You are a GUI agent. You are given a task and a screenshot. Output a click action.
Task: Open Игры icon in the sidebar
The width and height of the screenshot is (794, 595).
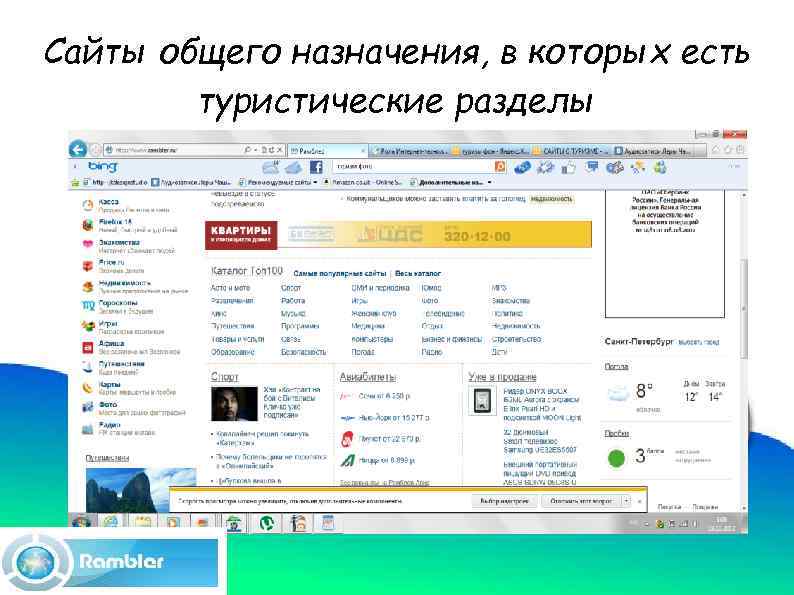point(88,326)
